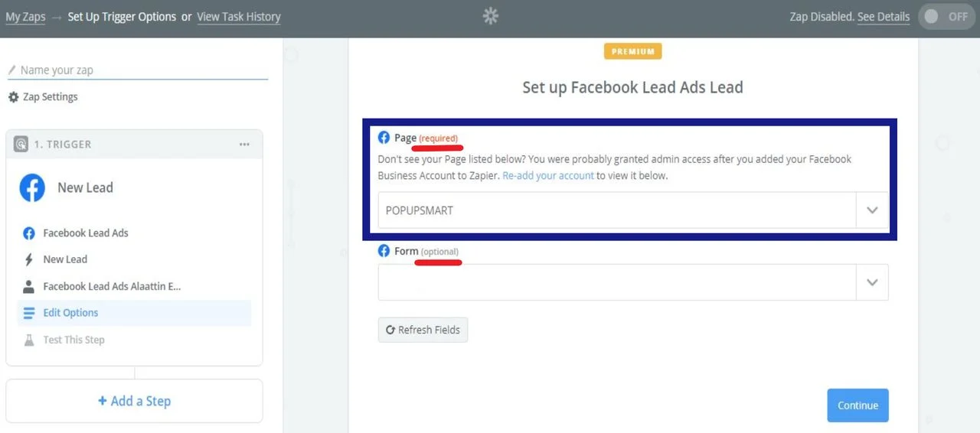Click list icon beside Edit Options
980x433 pixels.
(29, 313)
